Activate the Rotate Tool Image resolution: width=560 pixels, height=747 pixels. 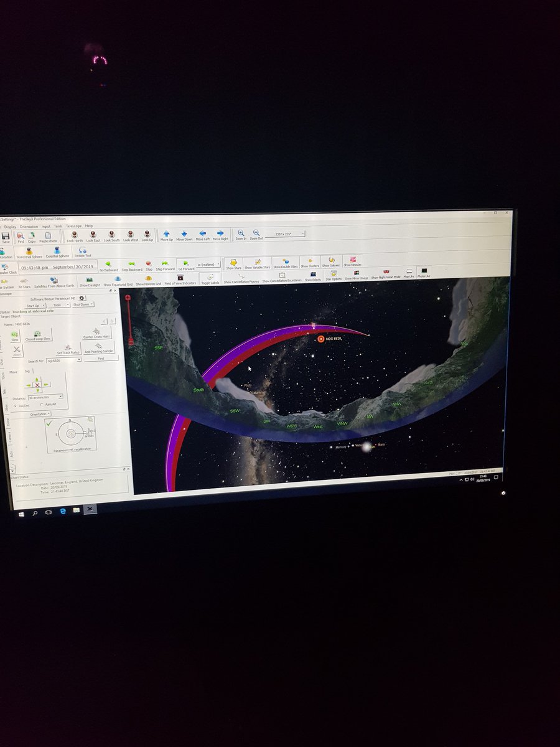(83, 252)
